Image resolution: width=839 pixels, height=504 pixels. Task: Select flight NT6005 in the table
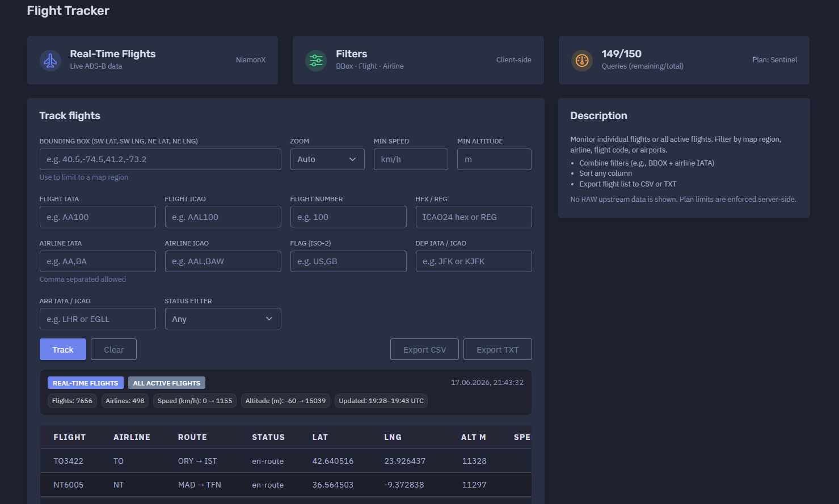(69, 485)
